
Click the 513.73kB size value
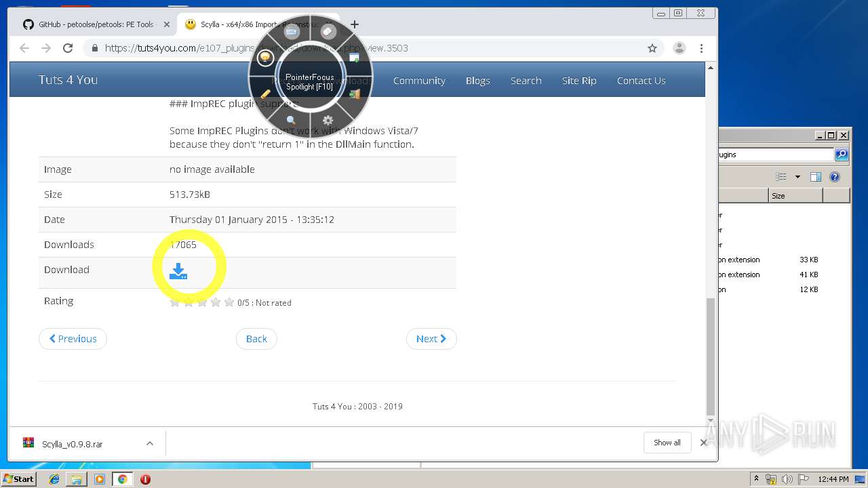(x=190, y=195)
